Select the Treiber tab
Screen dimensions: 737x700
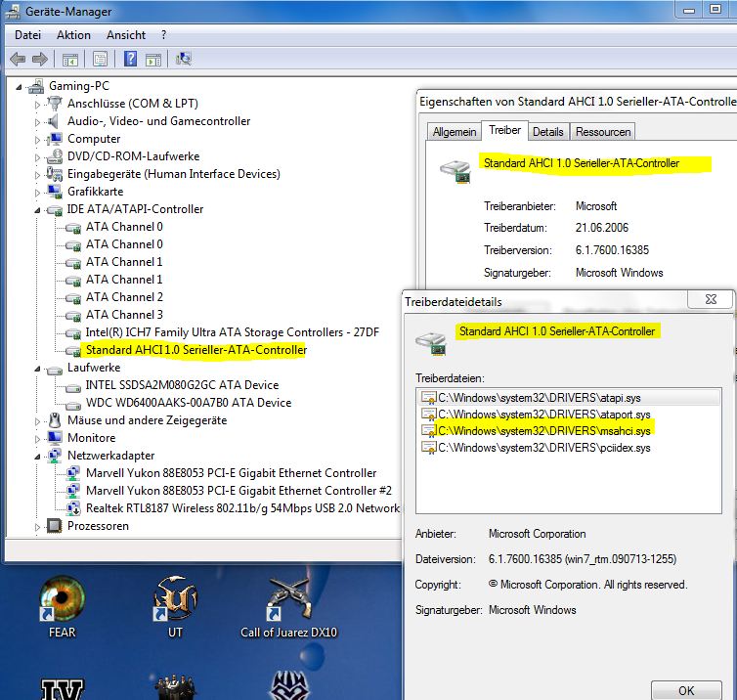pyautogui.click(x=504, y=130)
